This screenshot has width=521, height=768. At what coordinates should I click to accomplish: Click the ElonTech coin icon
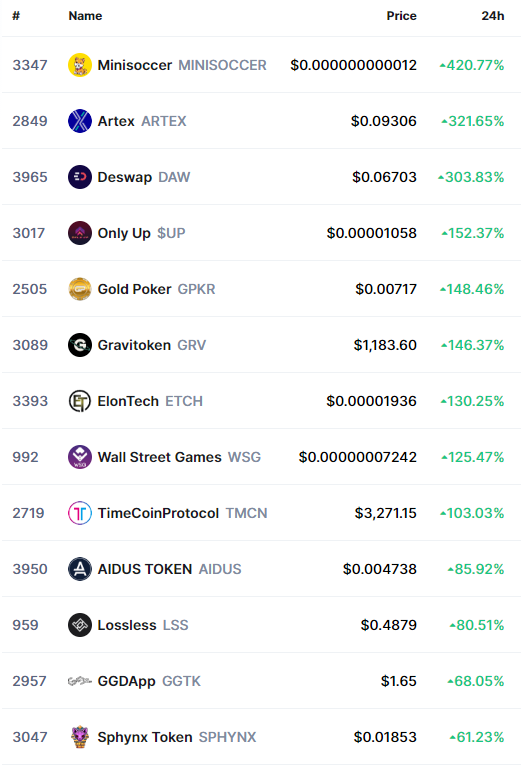(80, 401)
